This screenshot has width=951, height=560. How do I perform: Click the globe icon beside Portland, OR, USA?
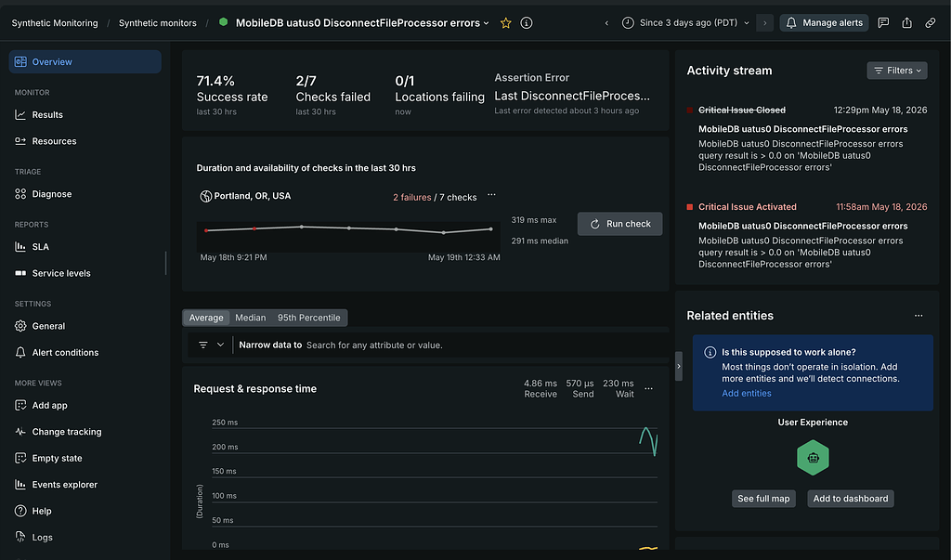[x=205, y=196]
